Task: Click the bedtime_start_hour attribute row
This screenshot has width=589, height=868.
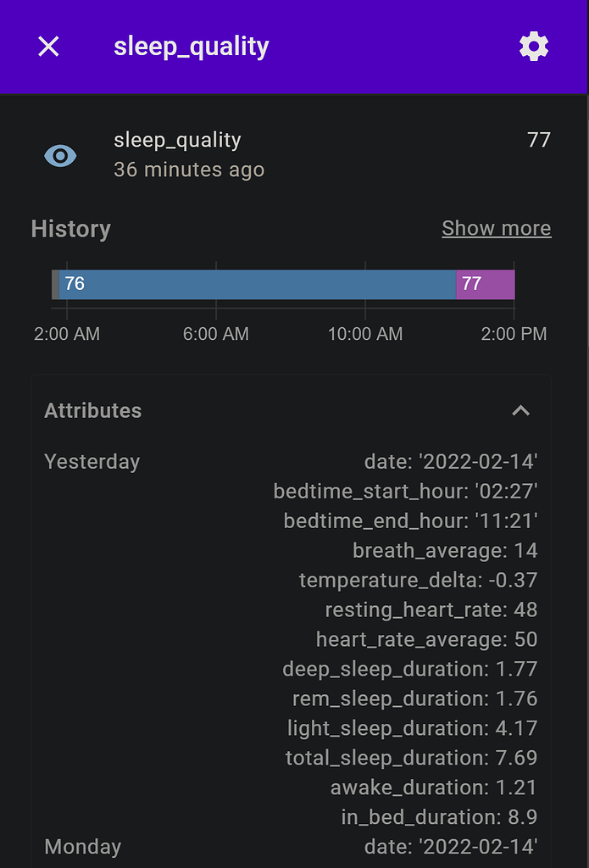Action: pos(405,492)
